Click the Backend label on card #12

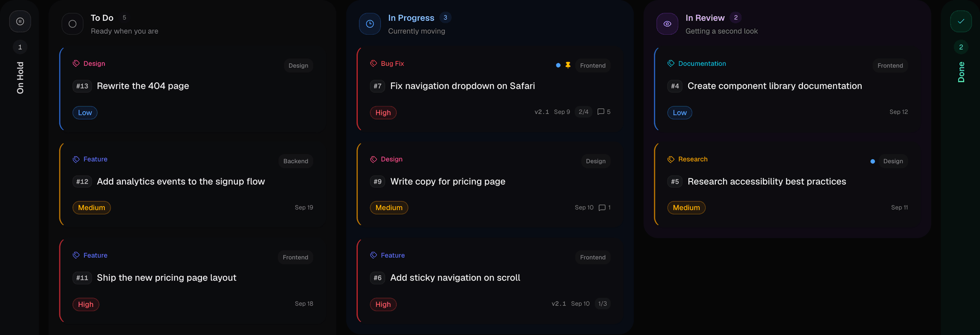click(296, 161)
